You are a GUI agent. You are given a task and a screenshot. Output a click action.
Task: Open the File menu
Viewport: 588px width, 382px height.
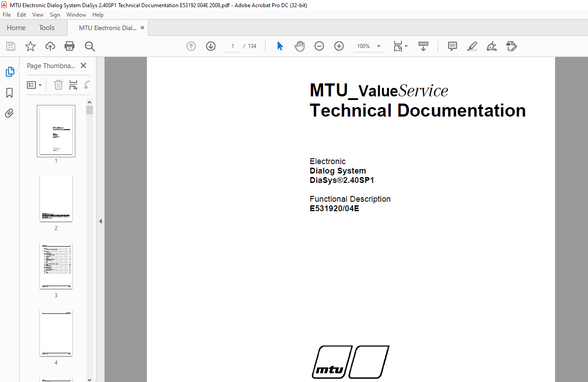pos(7,15)
